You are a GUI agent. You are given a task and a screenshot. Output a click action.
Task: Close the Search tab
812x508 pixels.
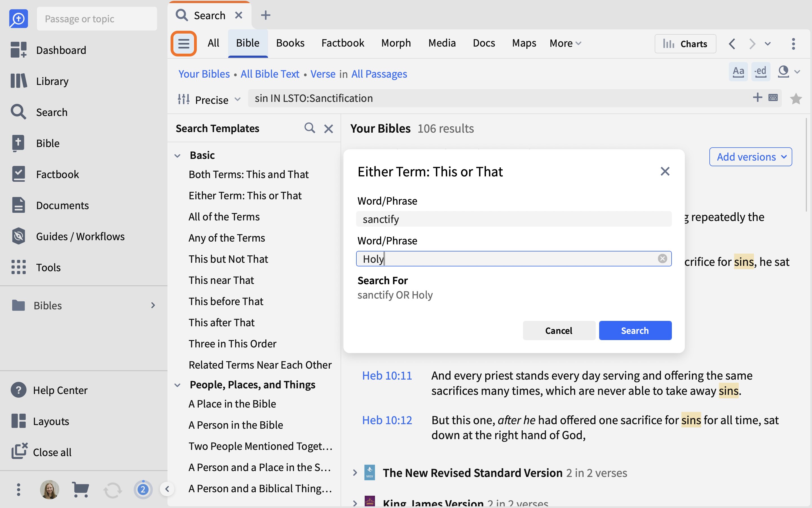click(x=239, y=15)
